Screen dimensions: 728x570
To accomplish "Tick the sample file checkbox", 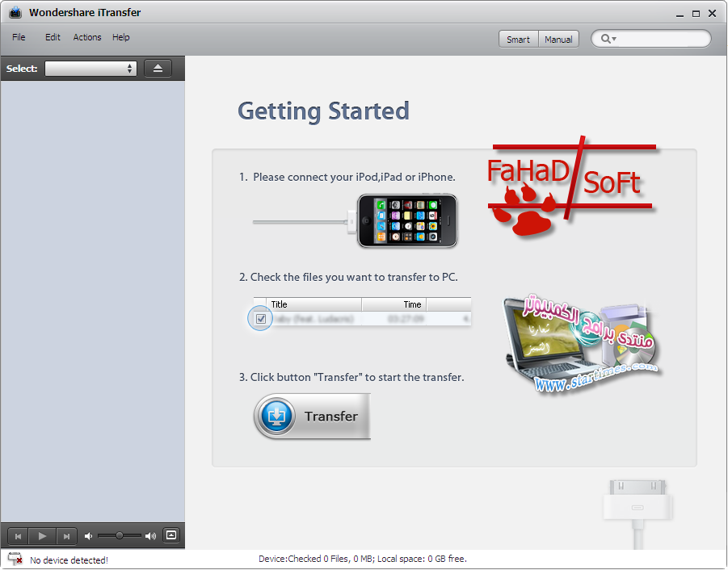I will tap(261, 319).
